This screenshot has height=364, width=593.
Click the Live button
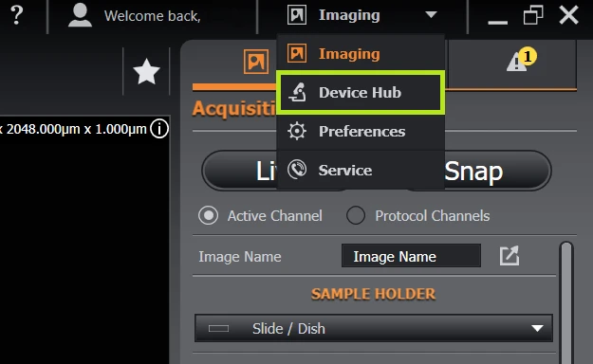tap(267, 171)
